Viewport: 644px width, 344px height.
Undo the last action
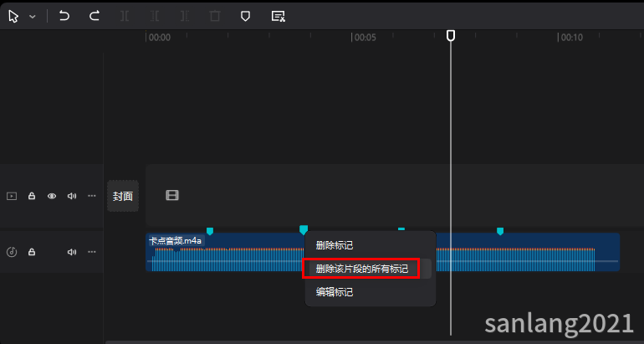64,16
